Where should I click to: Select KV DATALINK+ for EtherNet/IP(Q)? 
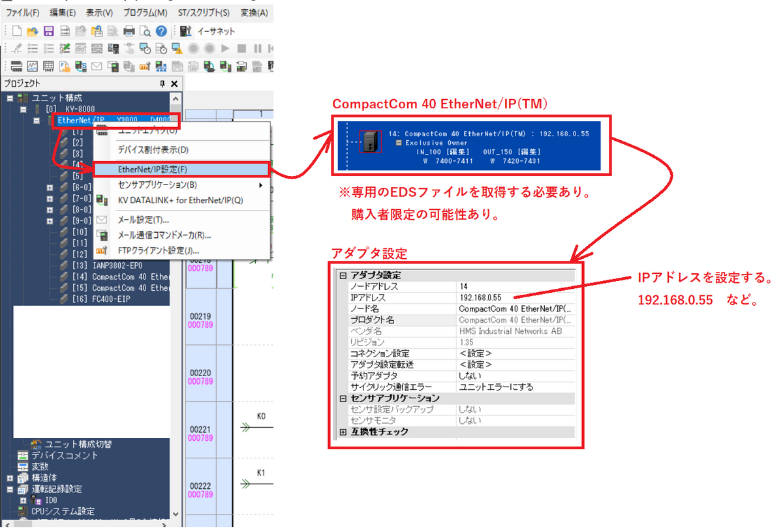[182, 201]
